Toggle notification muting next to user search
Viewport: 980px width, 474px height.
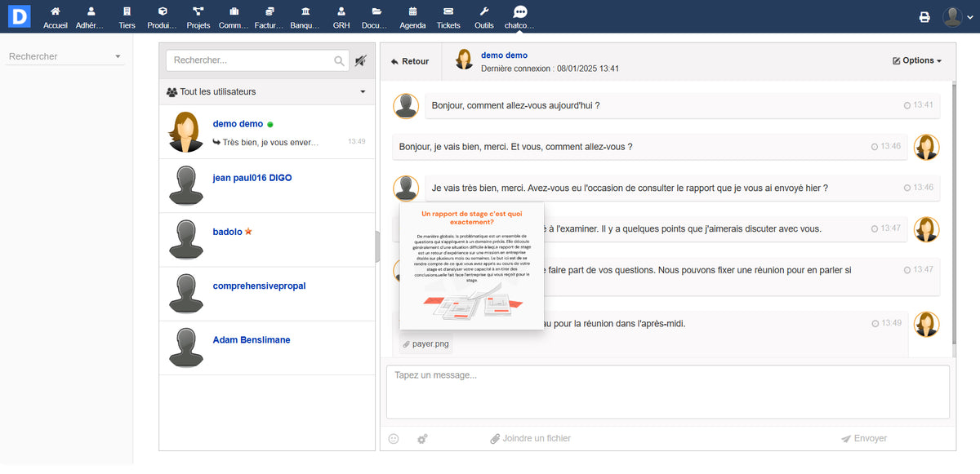[x=363, y=60]
